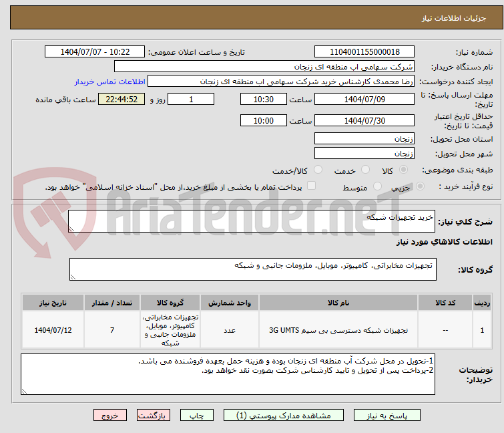This screenshot has height=433, width=504.
Task: Click price validity time 10:00
Action: 264,121
